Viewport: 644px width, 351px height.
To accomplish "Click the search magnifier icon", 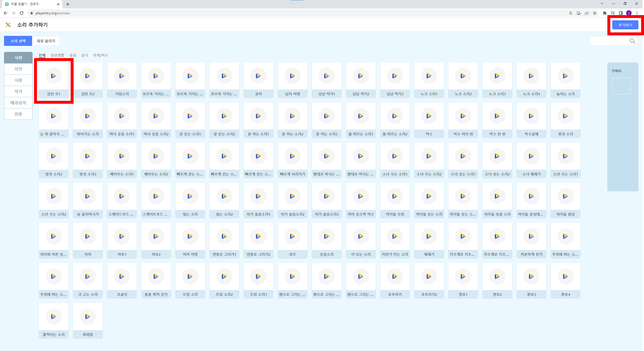I will click(632, 41).
